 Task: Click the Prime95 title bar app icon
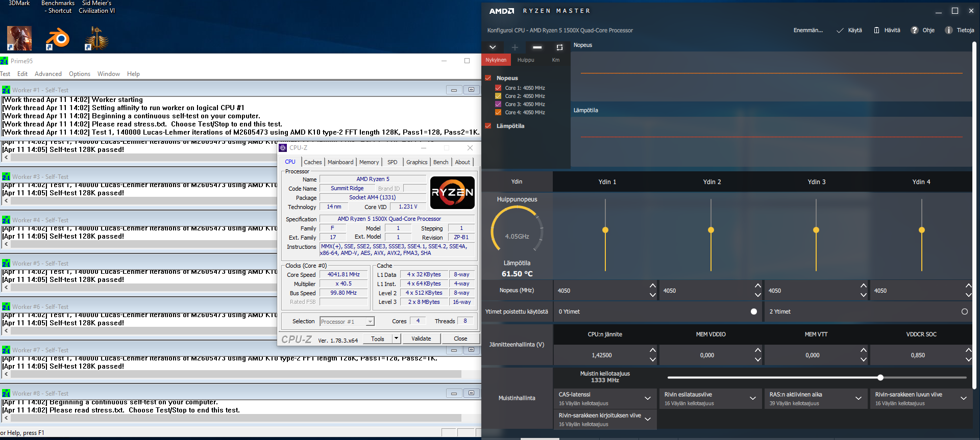[x=4, y=61]
